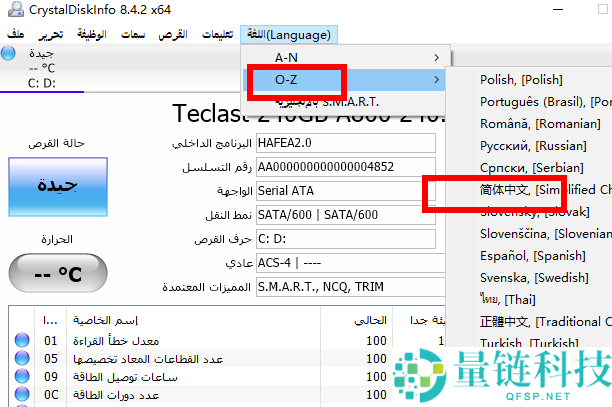Click the S.M.A.R.T., NCQ, TRIM features field

tap(350, 287)
